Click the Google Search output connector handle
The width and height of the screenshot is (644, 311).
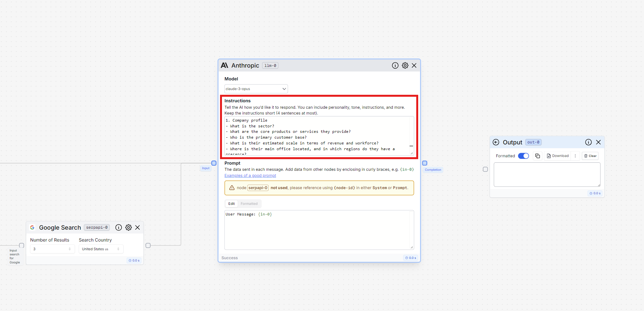coord(148,245)
